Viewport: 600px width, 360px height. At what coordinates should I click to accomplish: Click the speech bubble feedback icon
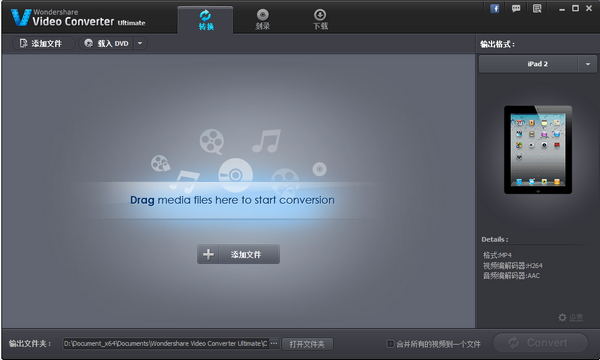[516, 8]
